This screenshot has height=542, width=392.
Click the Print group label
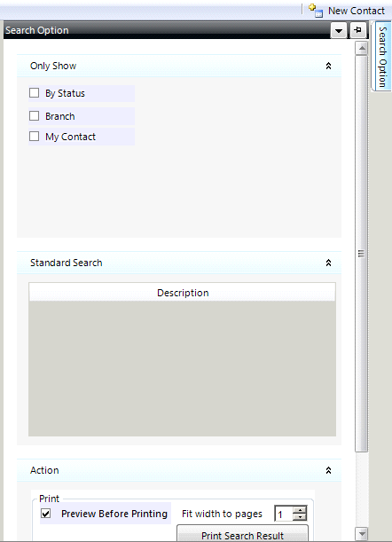49,499
